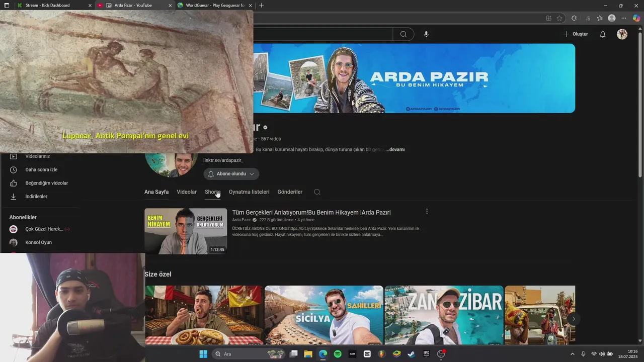Open Task View from taskbar
Image resolution: width=644 pixels, height=362 pixels.
point(294,354)
